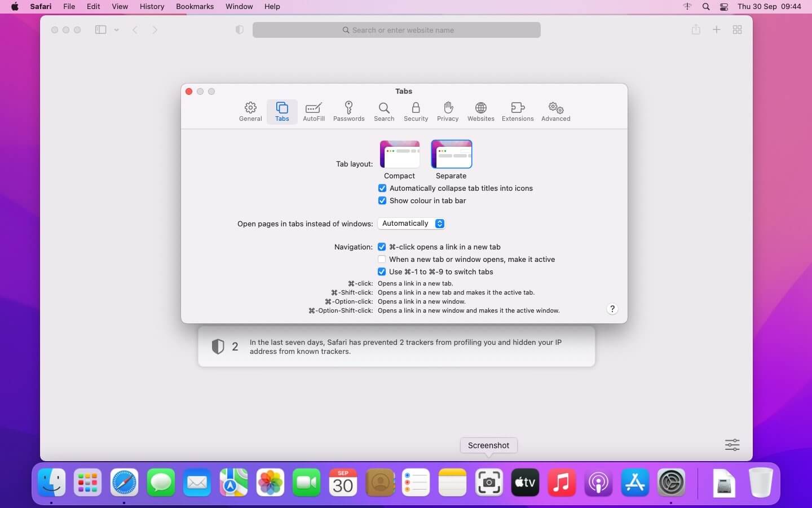
Task: Open the General preferences pane
Action: pos(250,111)
